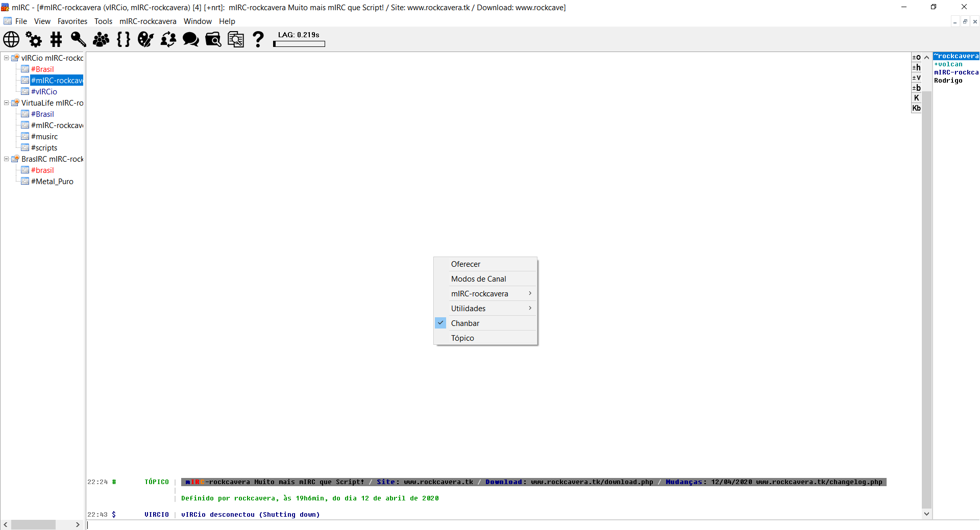Image resolution: width=980 pixels, height=530 pixels.
Task: Click the globe connect icon in toolbar
Action: 11,39
